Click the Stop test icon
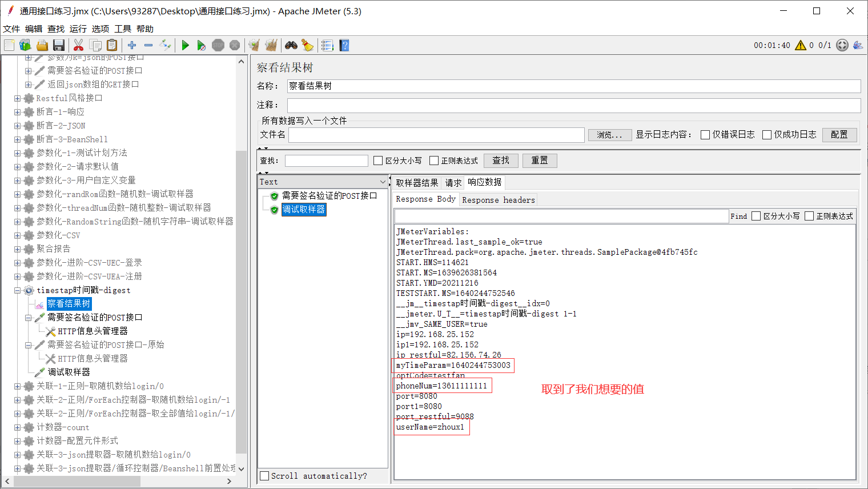This screenshot has width=868, height=489. tap(218, 45)
